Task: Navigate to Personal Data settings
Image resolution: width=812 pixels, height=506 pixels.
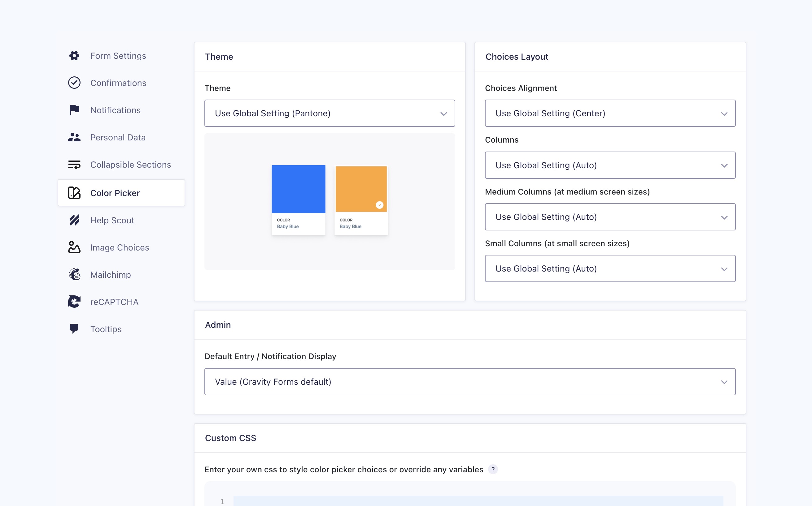Action: 117,137
